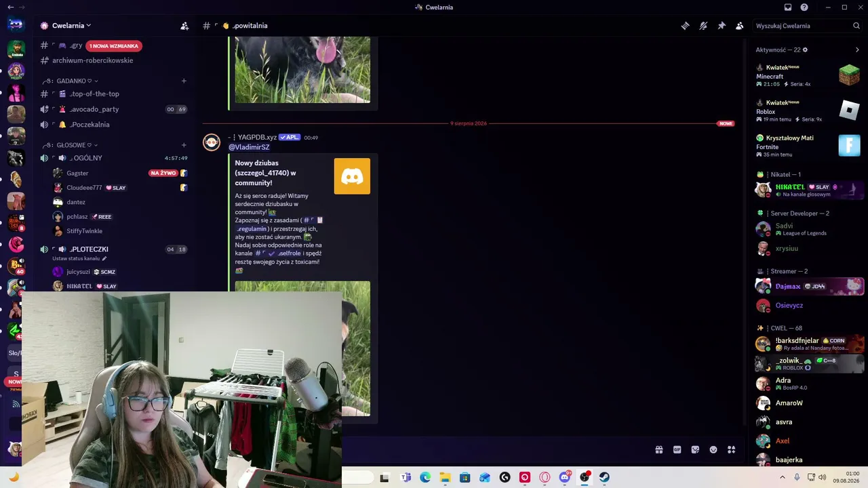Click member Sadvi in Server Developer
The image size is (868, 488).
click(808, 229)
